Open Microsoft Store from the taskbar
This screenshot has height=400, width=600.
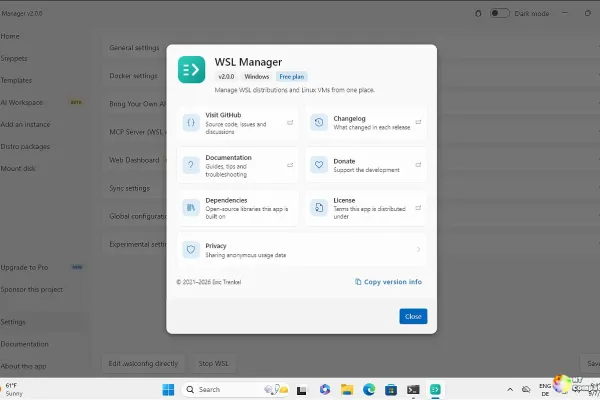coord(391,390)
